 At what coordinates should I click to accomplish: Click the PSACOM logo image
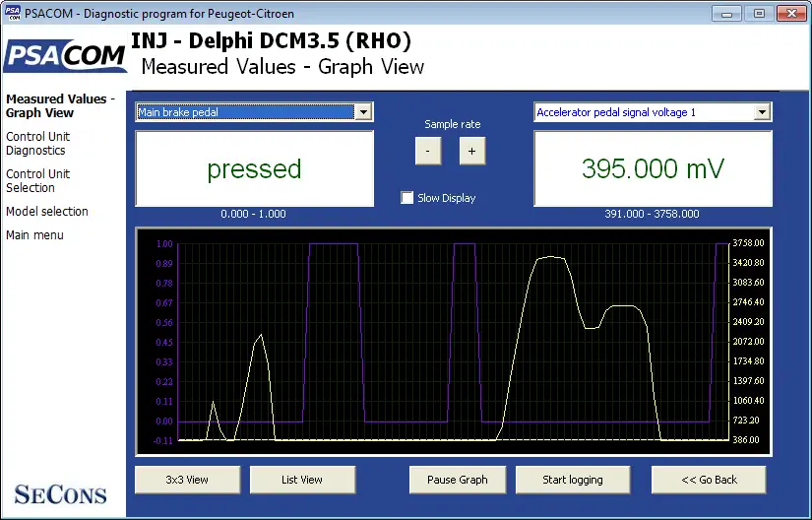[x=65, y=55]
